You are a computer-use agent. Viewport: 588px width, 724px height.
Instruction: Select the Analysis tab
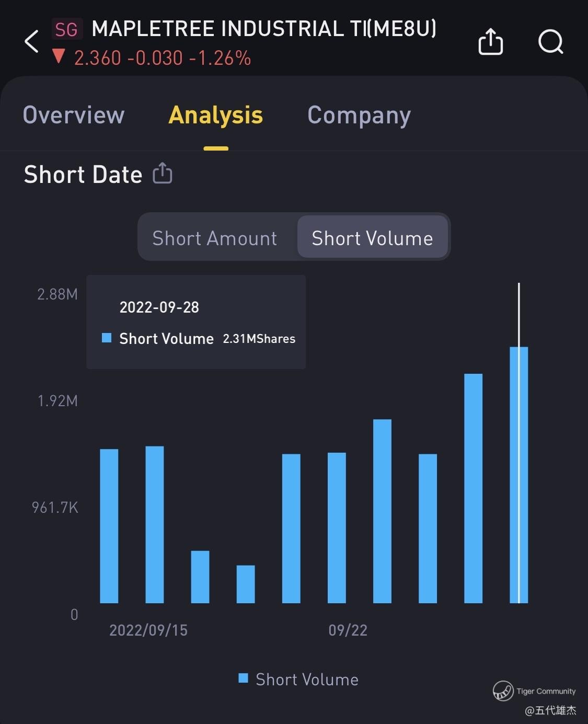(216, 115)
